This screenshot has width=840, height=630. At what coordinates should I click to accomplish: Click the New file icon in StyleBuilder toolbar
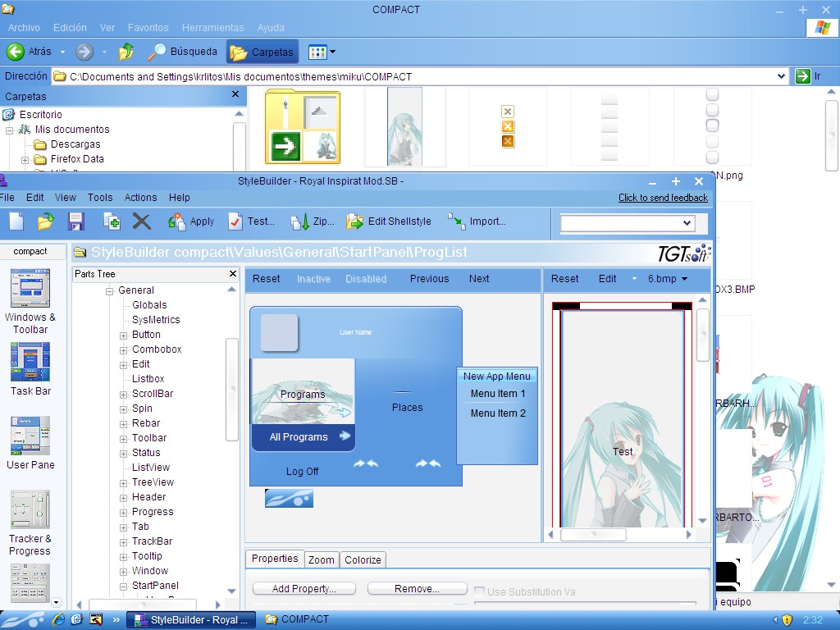16,221
